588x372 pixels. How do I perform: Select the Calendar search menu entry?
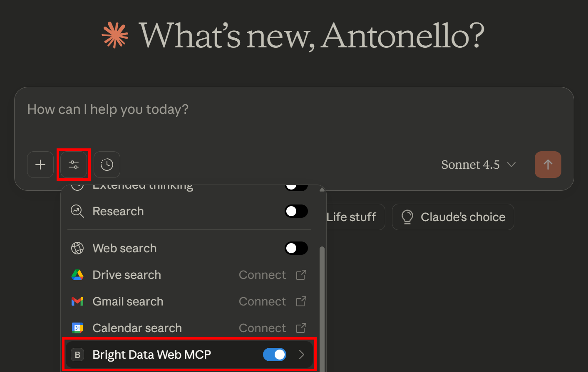[x=137, y=328]
